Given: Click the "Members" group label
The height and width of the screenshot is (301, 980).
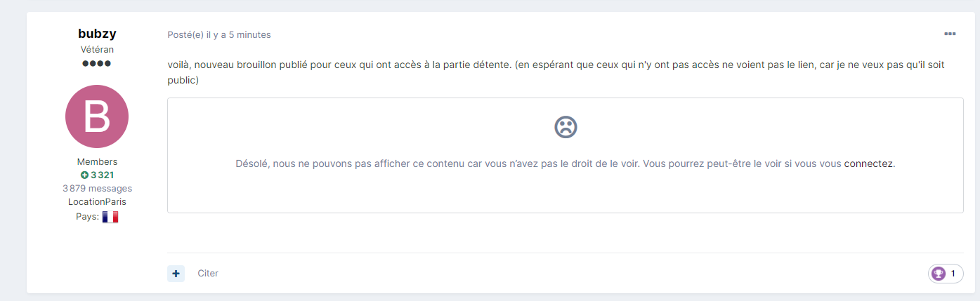Looking at the screenshot, I should click(x=97, y=161).
